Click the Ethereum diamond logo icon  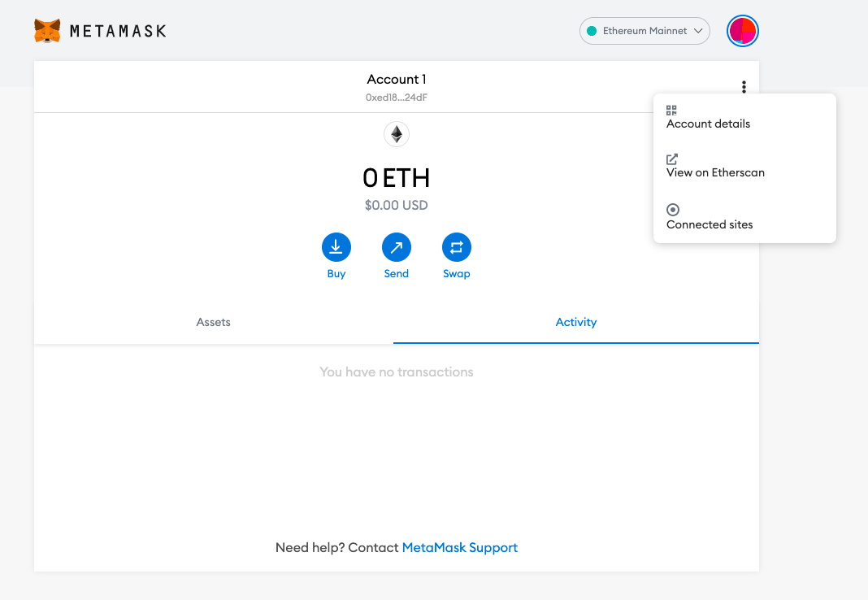click(397, 134)
